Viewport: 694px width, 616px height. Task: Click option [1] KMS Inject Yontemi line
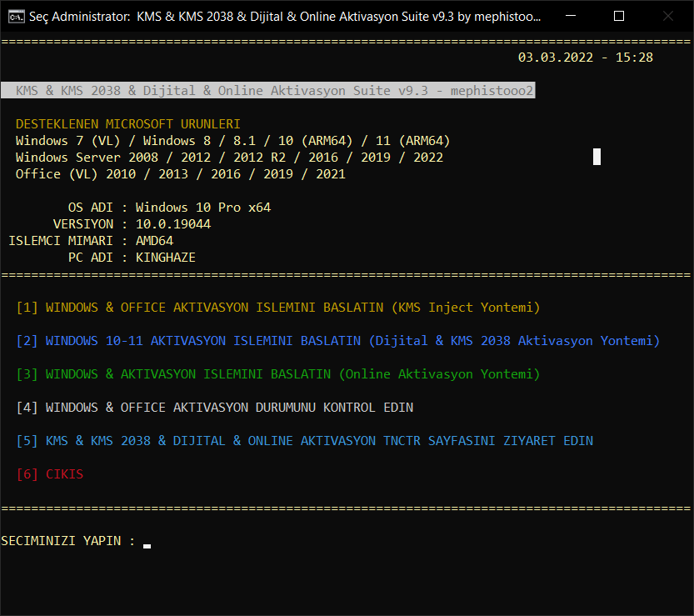pyautogui.click(x=278, y=308)
